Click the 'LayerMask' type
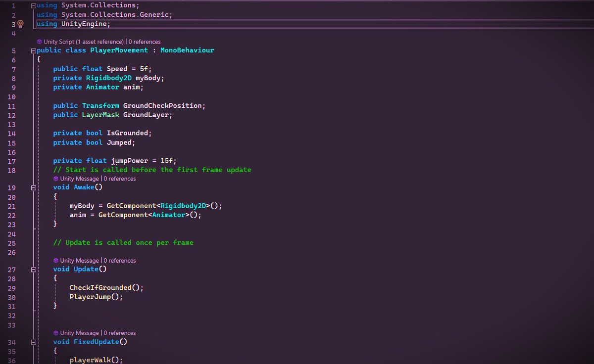The image size is (594, 364). (x=100, y=115)
